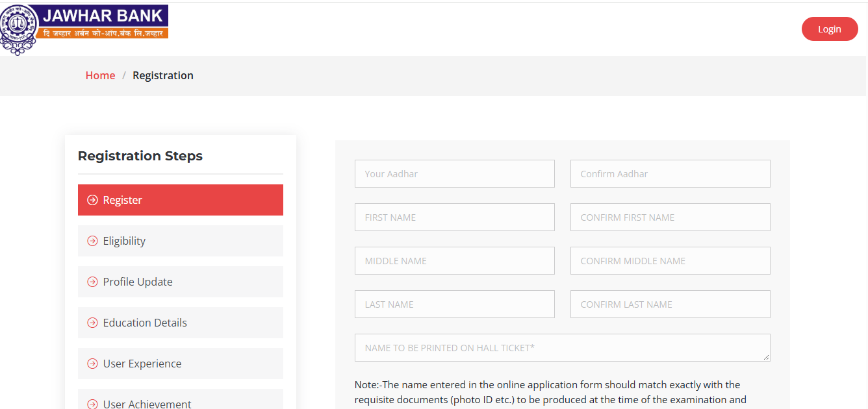
Task: Click the note about name matching documents
Action: pyautogui.click(x=550, y=392)
